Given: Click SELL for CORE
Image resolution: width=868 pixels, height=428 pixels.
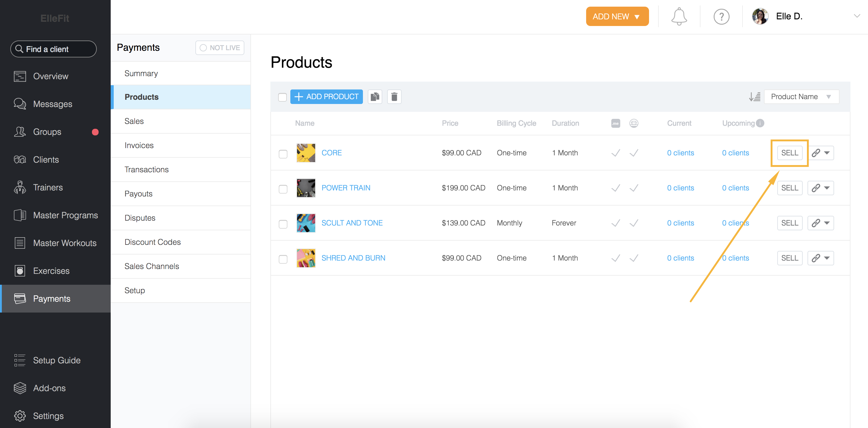Looking at the screenshot, I should pos(790,153).
